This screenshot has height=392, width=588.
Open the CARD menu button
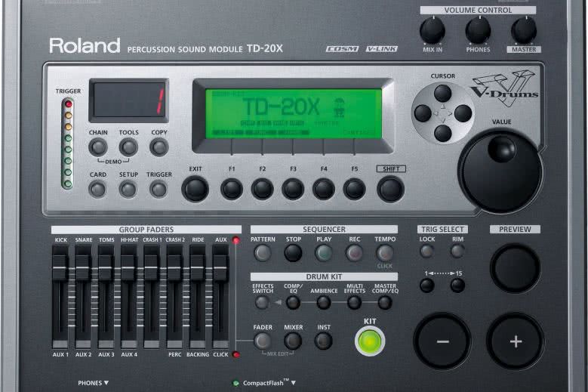coord(97,189)
